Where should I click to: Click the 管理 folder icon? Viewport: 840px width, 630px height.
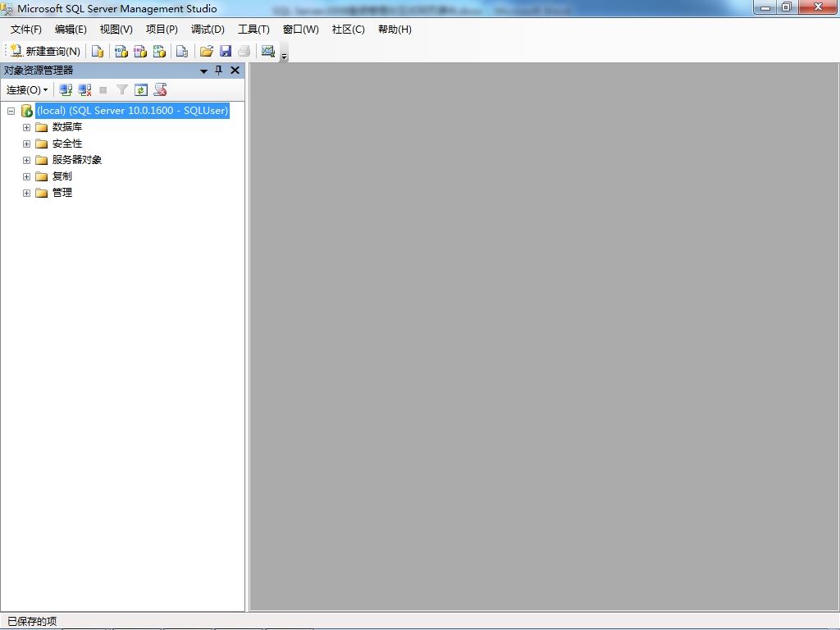[42, 193]
